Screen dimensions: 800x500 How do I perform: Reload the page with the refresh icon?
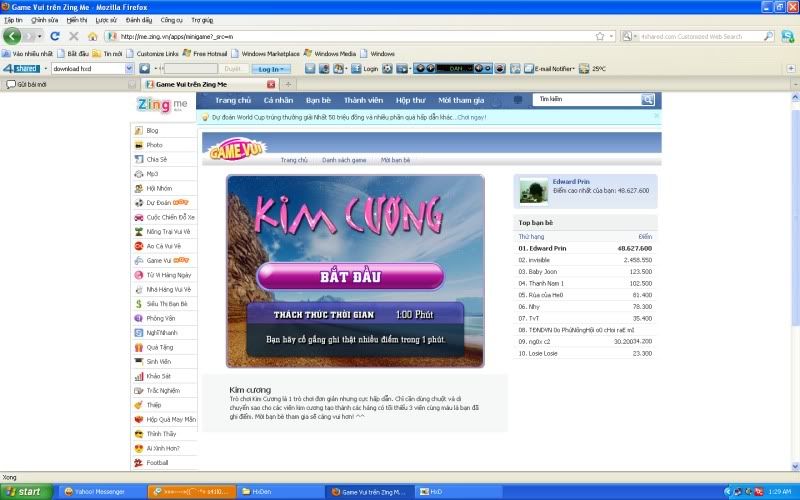tap(55, 36)
